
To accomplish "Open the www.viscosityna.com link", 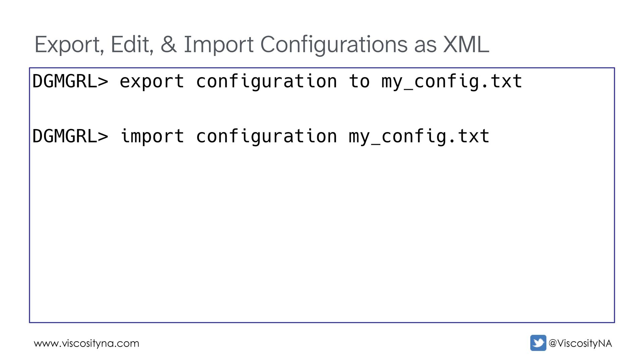I will (87, 344).
